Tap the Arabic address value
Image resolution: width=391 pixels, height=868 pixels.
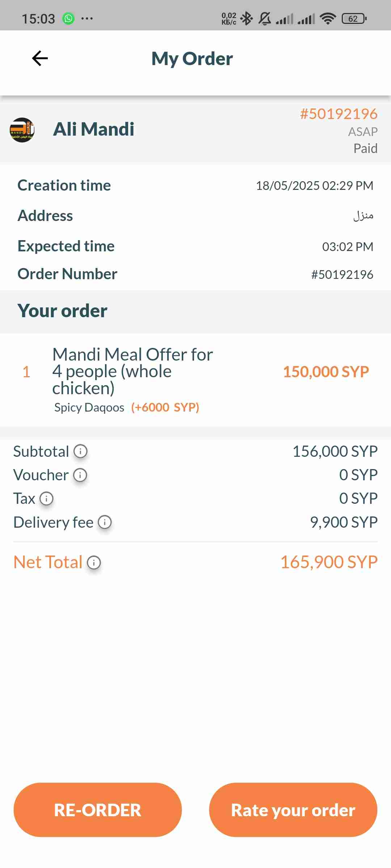(363, 216)
